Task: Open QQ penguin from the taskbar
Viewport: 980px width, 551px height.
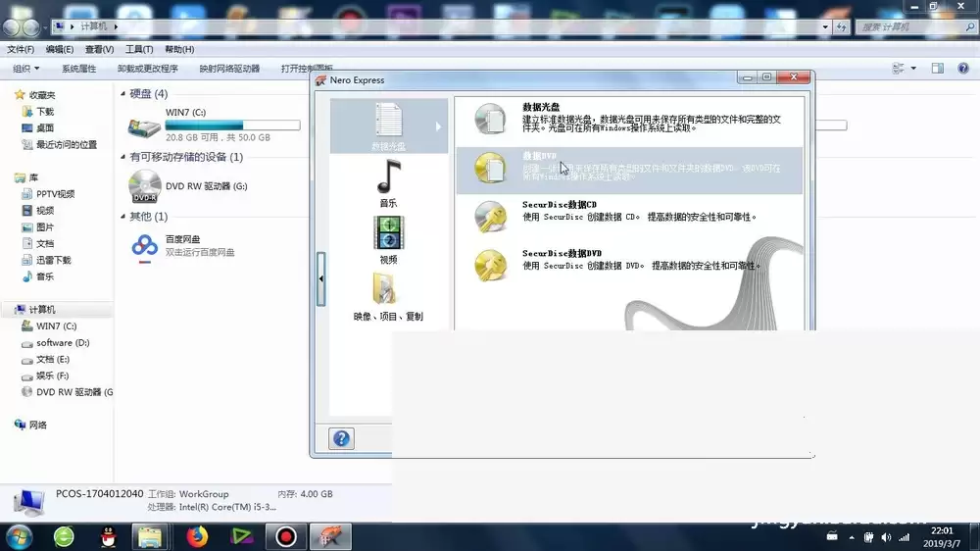Action: click(x=108, y=536)
